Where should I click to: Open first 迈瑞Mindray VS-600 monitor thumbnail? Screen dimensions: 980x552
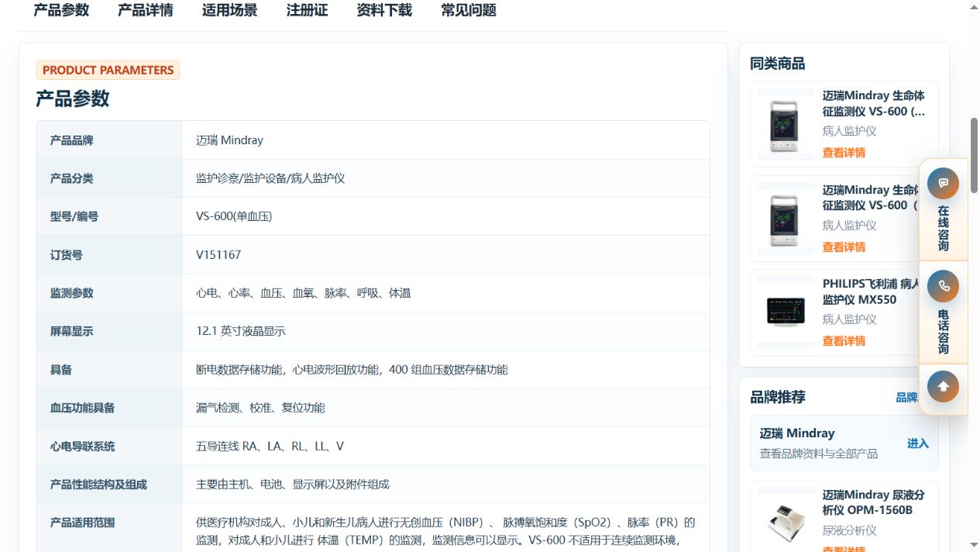(x=786, y=124)
